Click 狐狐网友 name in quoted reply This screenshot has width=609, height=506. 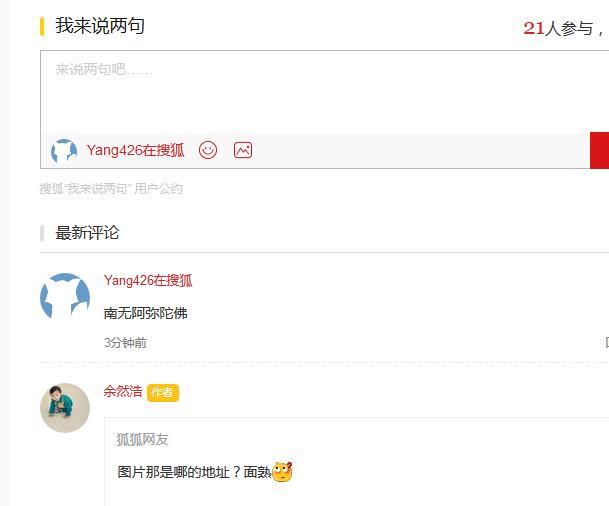click(x=142, y=440)
